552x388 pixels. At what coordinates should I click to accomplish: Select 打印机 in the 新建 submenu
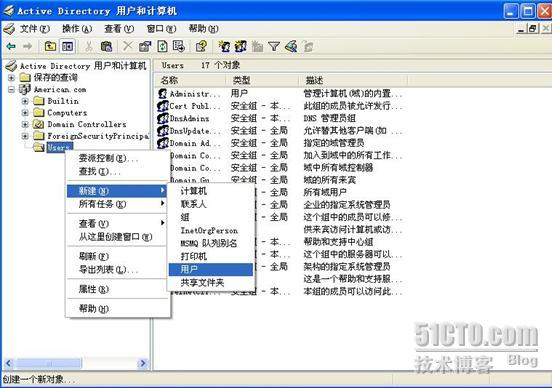[211, 257]
